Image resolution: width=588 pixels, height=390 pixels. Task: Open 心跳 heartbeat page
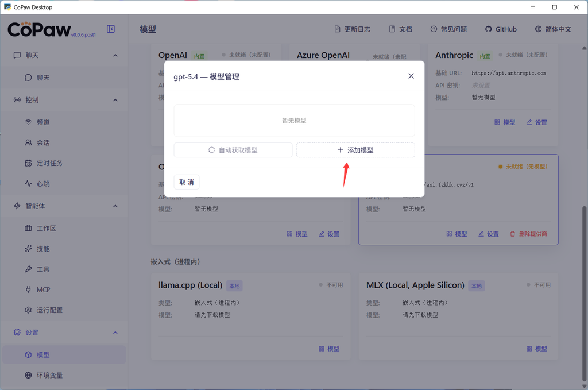coord(64,184)
